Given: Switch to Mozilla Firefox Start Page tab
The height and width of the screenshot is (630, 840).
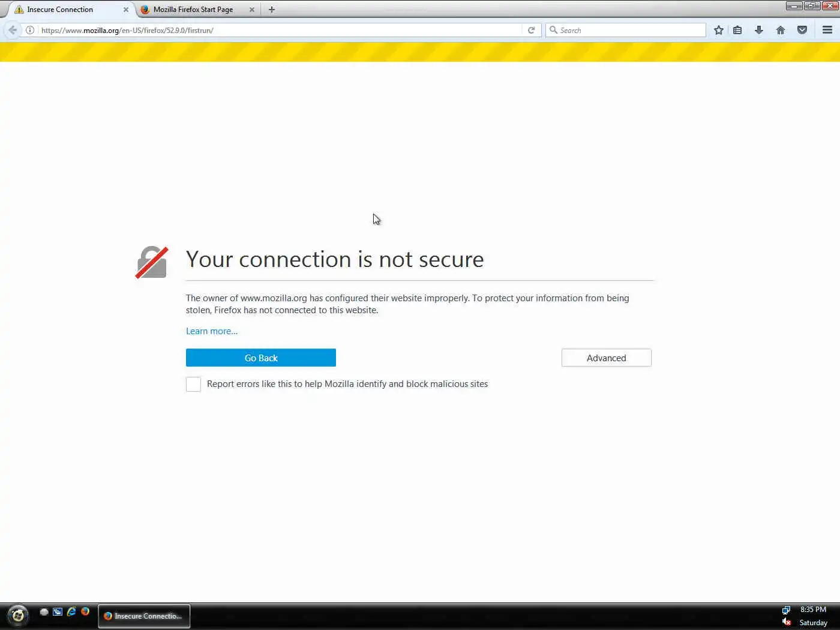Looking at the screenshot, I should click(193, 10).
